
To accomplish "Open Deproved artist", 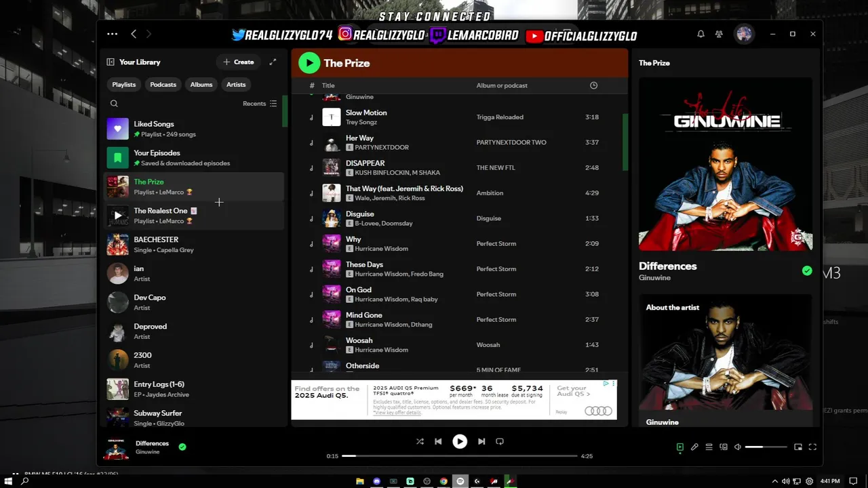I will click(x=193, y=331).
